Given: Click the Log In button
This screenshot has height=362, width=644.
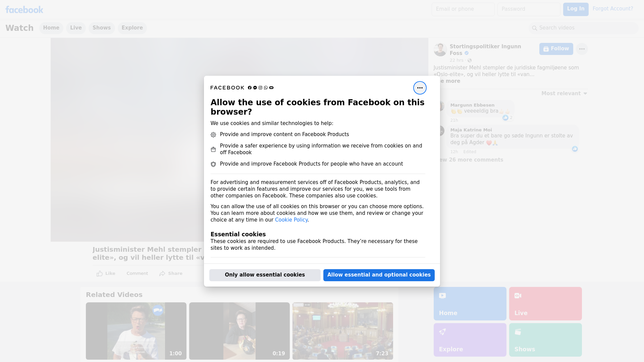Looking at the screenshot, I should (x=576, y=9).
